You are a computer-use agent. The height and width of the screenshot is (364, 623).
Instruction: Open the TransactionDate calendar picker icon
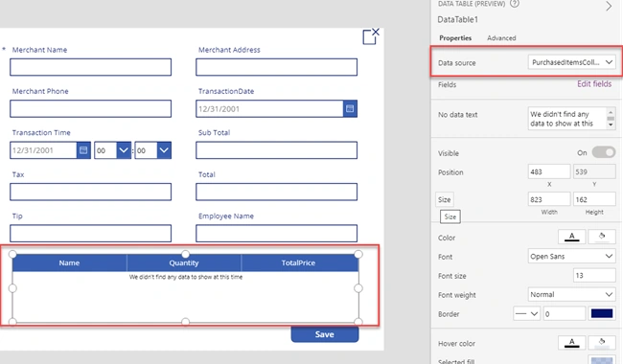tap(350, 109)
